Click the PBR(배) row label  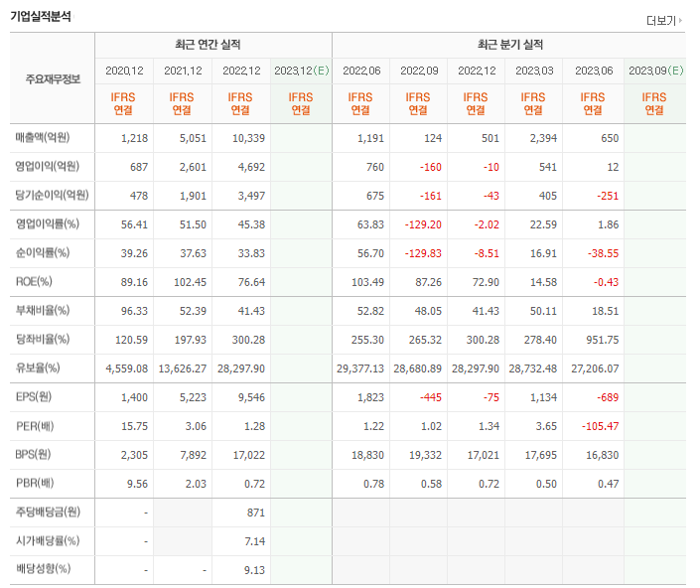coord(35,483)
